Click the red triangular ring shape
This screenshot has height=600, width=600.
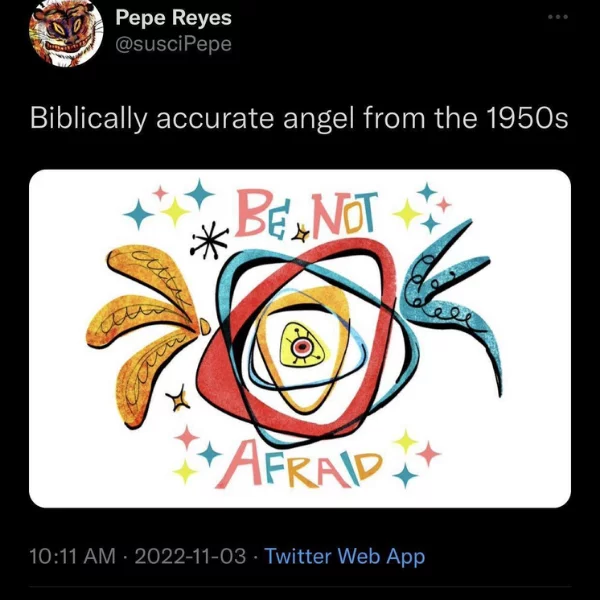[297, 338]
